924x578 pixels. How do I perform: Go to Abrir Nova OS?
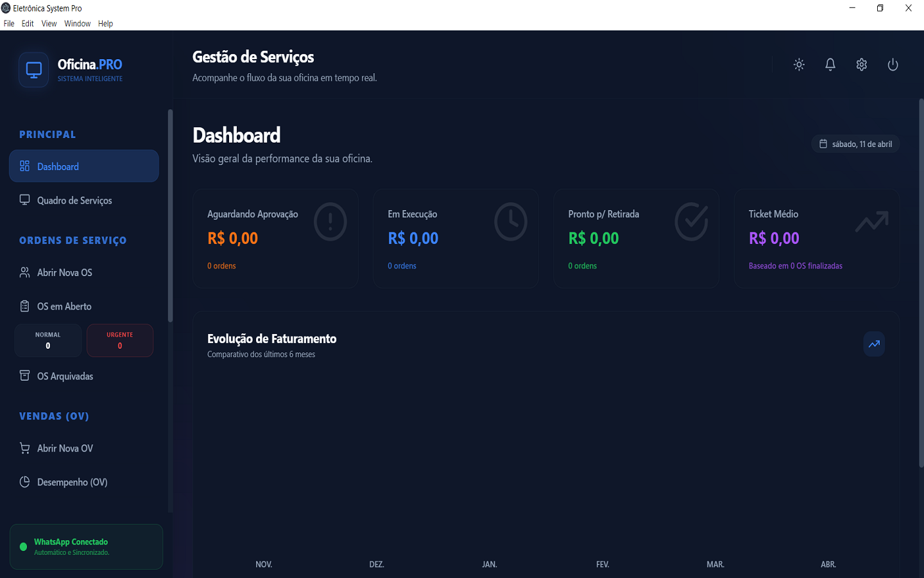click(84, 272)
